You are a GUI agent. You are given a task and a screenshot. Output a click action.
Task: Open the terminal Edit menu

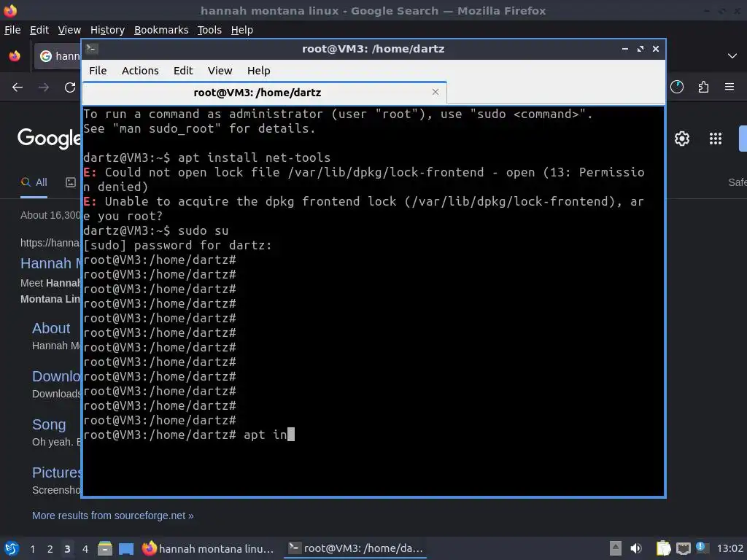coord(183,71)
